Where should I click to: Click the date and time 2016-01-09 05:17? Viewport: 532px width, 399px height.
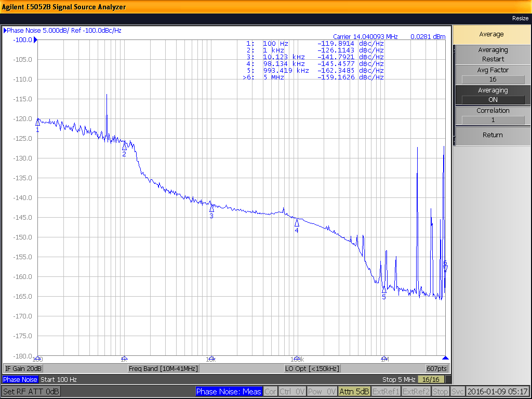tap(497, 392)
